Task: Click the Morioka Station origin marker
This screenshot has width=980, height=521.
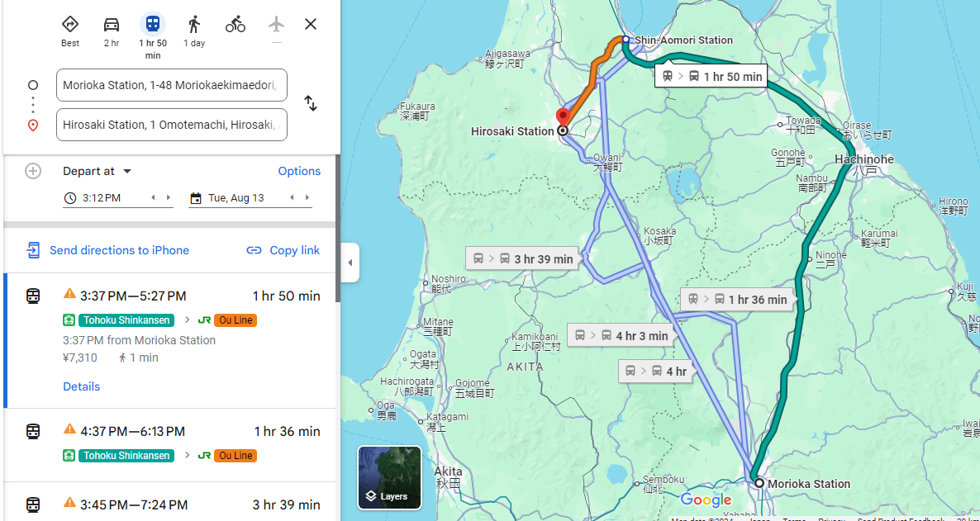Action: click(759, 483)
